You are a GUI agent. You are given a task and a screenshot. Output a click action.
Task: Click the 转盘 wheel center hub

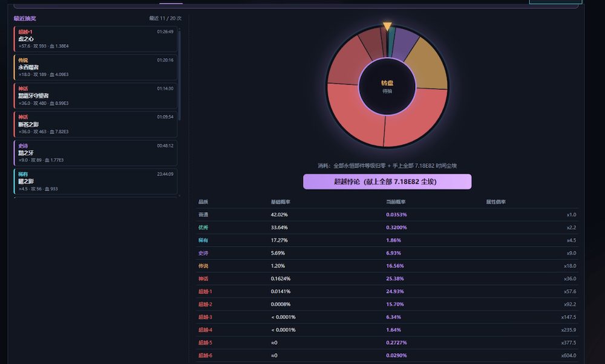pyautogui.click(x=387, y=86)
